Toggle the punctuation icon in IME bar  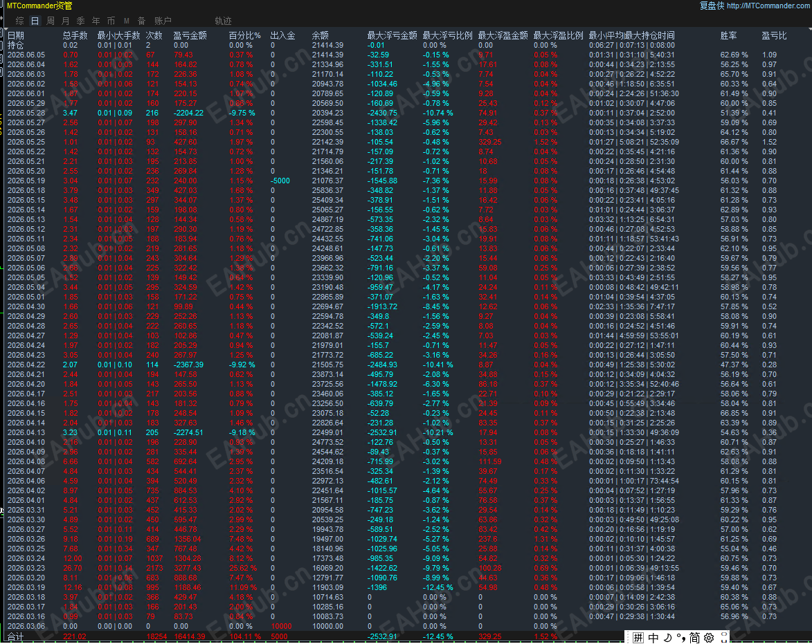680,638
